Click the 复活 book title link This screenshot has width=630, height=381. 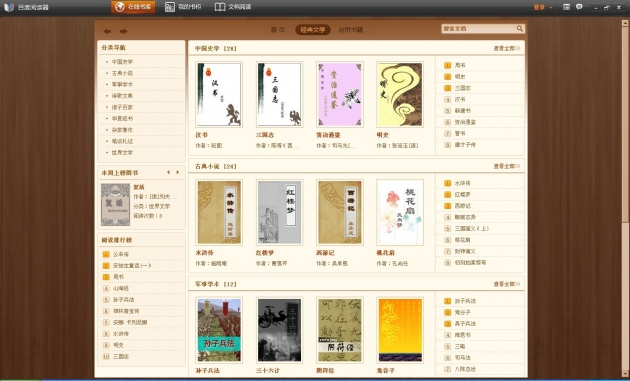coord(139,187)
